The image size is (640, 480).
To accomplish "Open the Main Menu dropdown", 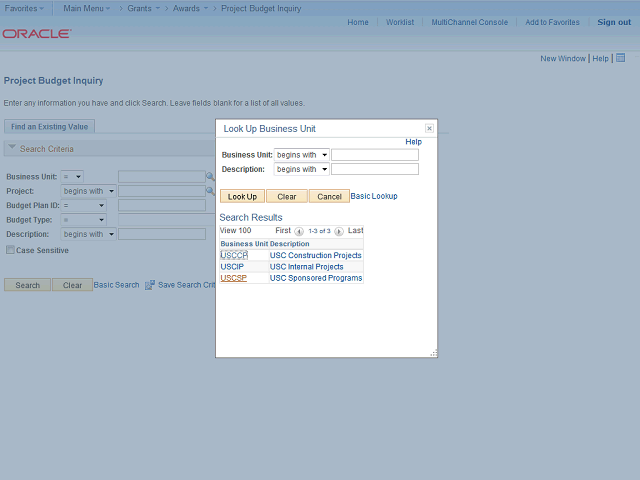I will coord(87,8).
